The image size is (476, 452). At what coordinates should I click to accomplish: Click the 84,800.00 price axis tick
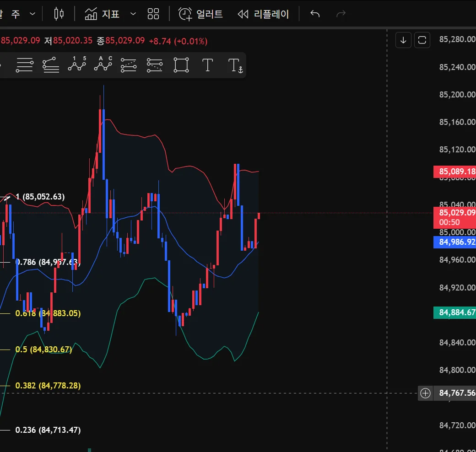(457, 370)
